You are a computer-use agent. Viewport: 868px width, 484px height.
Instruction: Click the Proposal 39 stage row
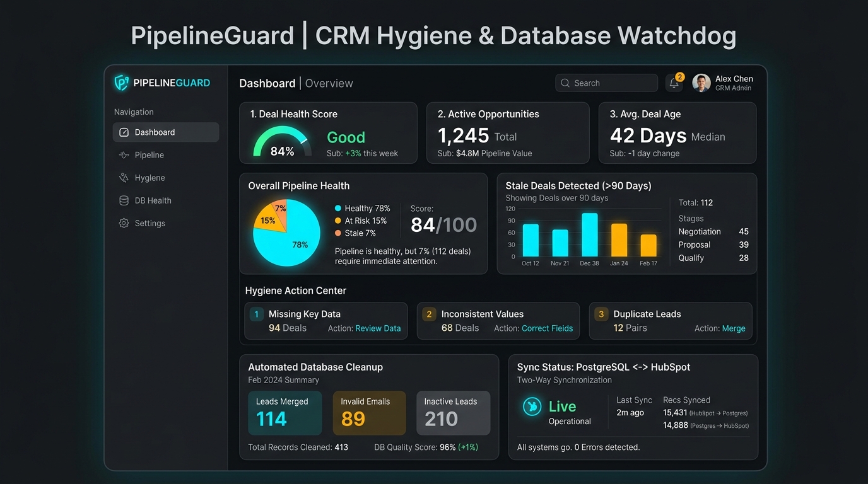click(713, 245)
